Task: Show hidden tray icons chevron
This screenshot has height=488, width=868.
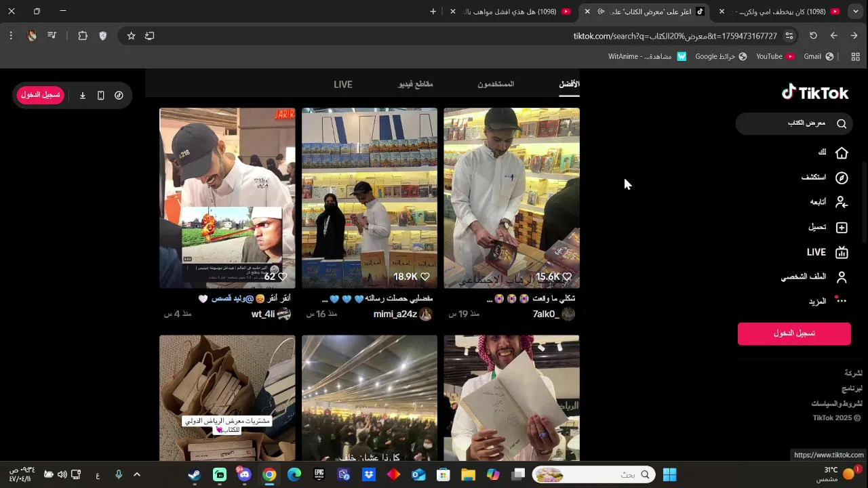Action: [137, 474]
